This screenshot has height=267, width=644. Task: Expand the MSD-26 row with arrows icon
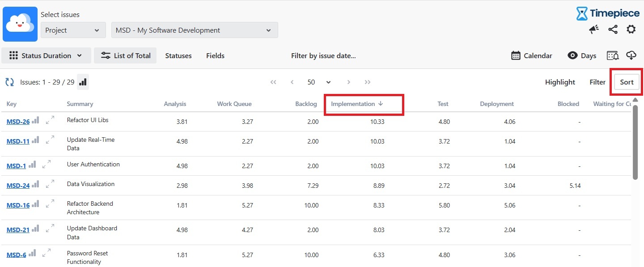tap(50, 120)
